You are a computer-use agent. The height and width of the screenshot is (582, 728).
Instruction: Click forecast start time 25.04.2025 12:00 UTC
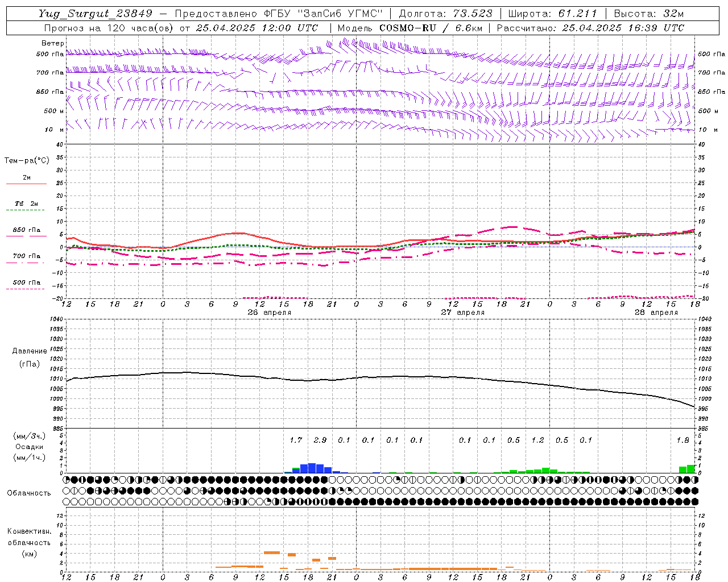(x=257, y=28)
